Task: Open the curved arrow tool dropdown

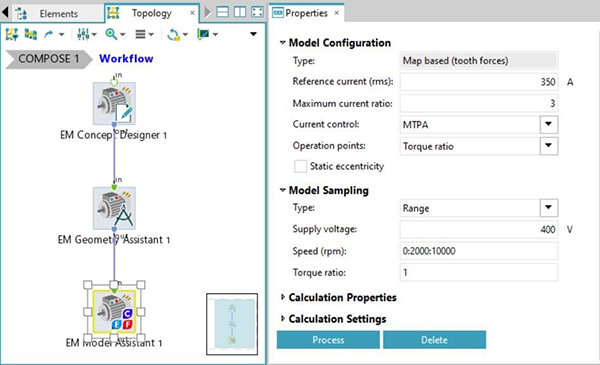Action: click(62, 34)
